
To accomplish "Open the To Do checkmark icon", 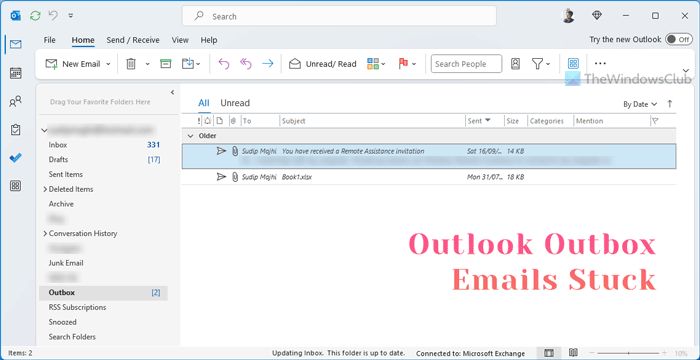I will tap(16, 158).
